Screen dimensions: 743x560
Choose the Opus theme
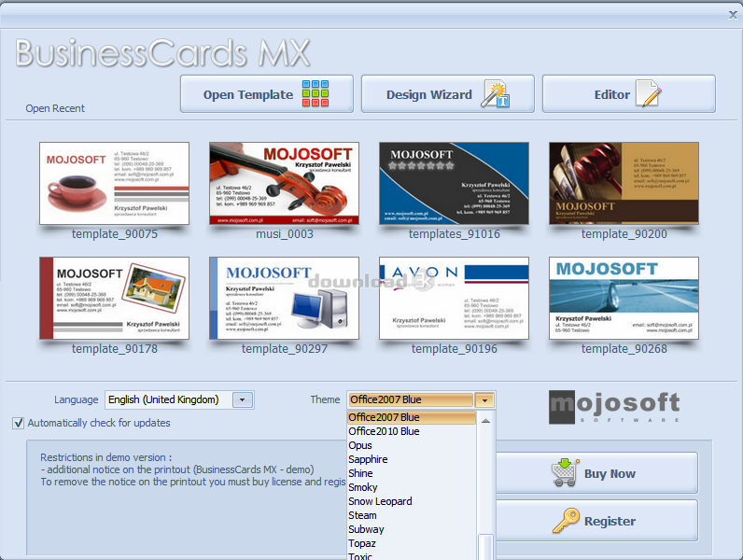tap(412, 445)
